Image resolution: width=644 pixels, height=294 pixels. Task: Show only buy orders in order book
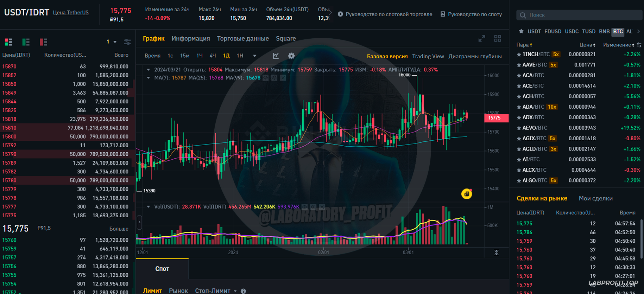pyautogui.click(x=26, y=42)
